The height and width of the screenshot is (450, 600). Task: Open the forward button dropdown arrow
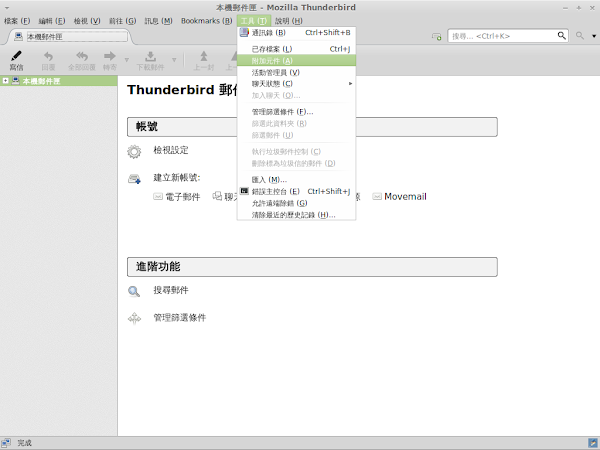127,60
